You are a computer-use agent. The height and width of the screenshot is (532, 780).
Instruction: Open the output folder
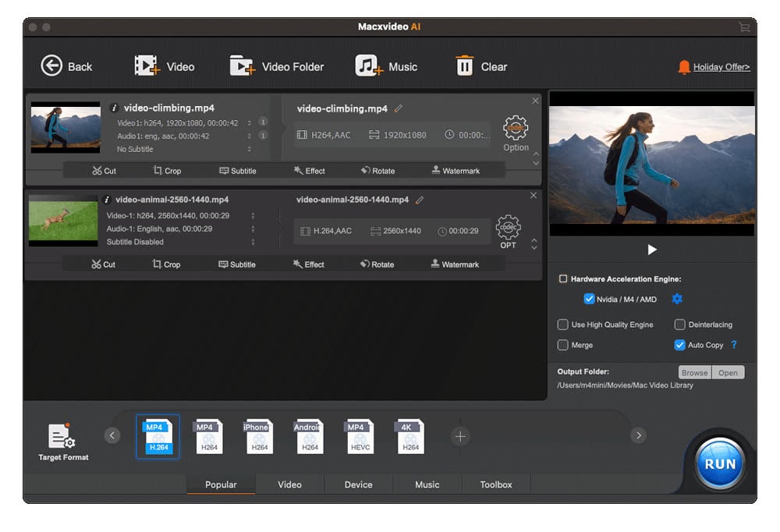pos(728,372)
